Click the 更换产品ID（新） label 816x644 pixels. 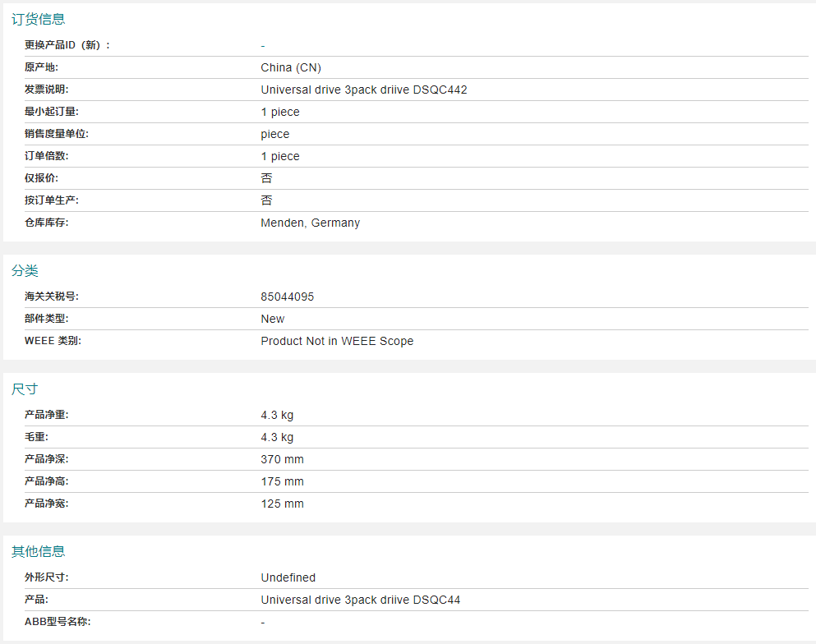tap(67, 45)
